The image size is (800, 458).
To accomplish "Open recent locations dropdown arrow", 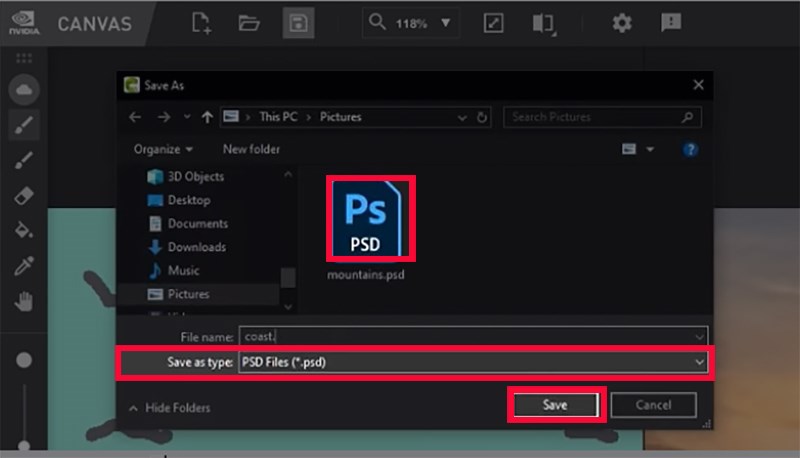I will tap(187, 117).
